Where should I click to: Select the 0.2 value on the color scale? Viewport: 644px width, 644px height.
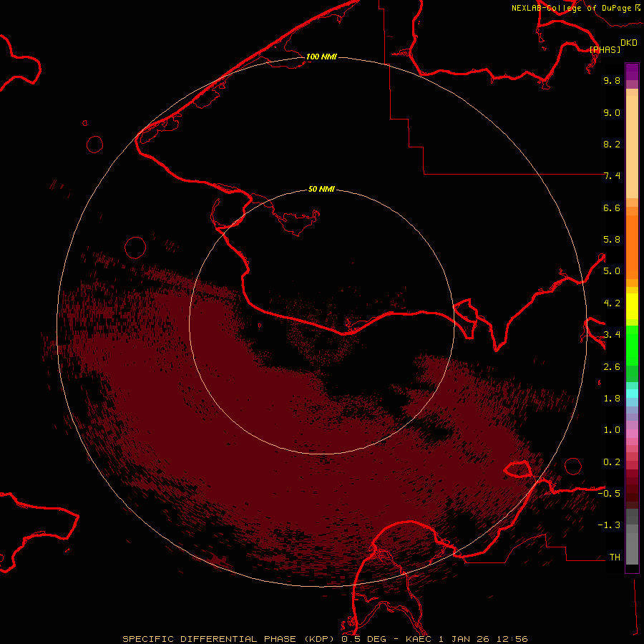(612, 462)
